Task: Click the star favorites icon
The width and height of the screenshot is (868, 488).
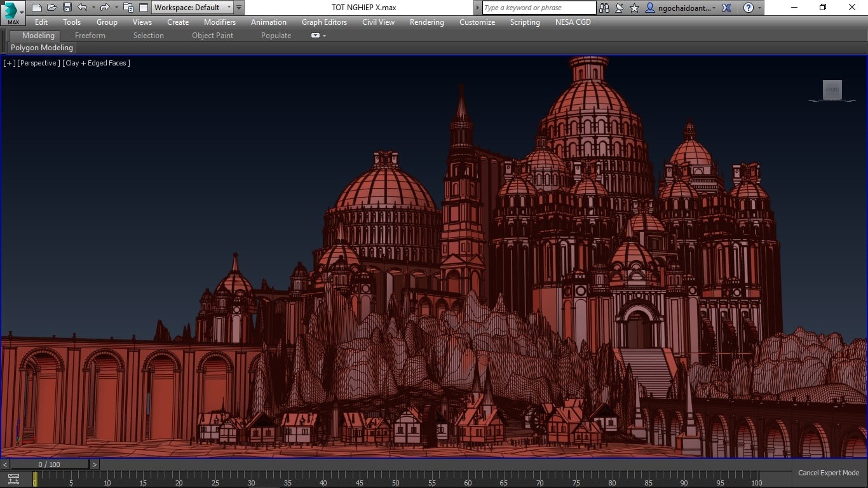Action: click(634, 8)
